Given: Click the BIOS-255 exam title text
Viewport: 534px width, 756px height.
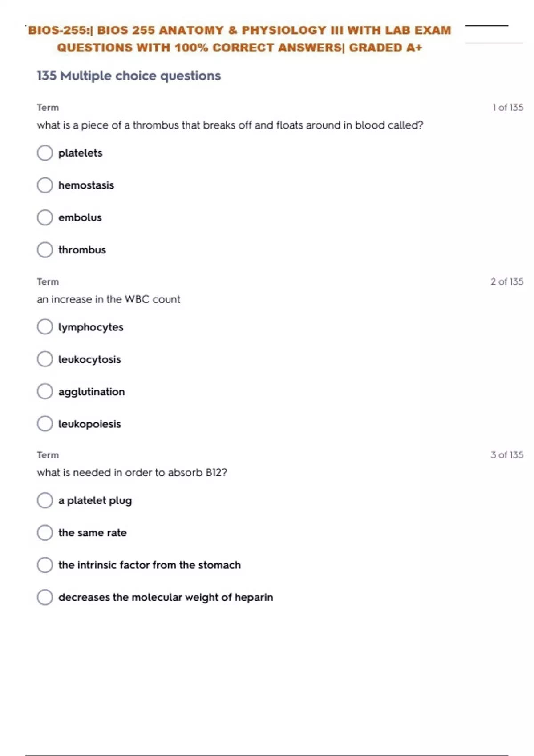Looking at the screenshot, I should pos(239,39).
